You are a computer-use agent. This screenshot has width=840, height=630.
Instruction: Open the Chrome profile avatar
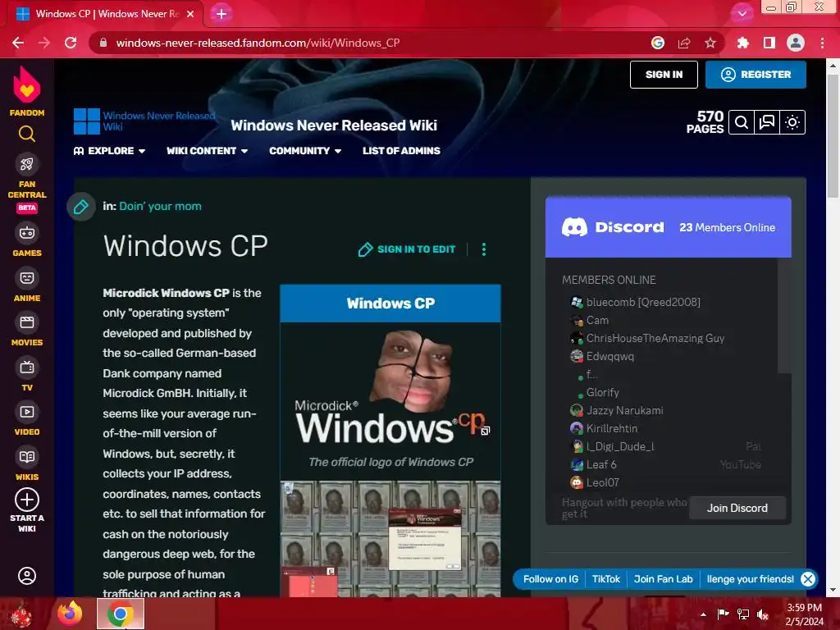click(x=796, y=43)
